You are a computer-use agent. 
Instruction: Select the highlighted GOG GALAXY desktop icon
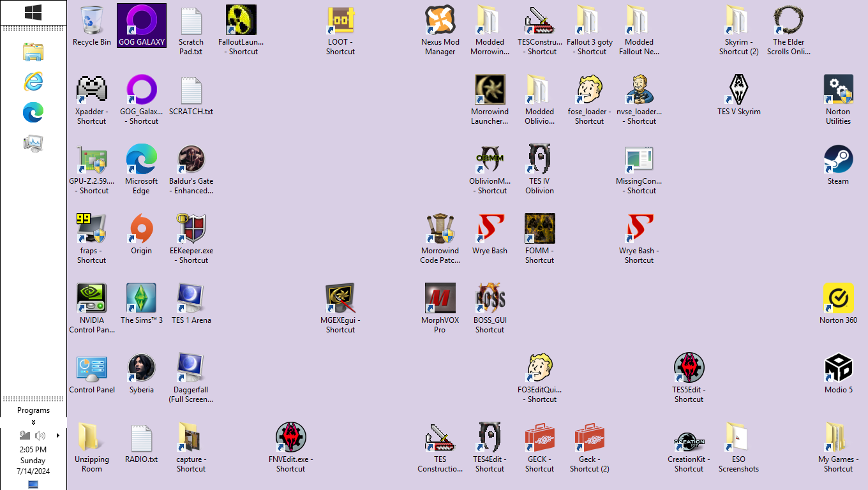pyautogui.click(x=142, y=26)
